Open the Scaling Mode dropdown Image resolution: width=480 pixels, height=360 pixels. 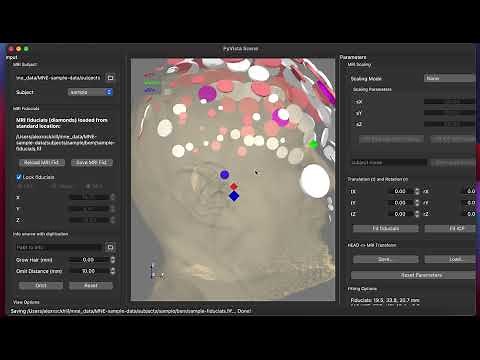[x=449, y=78]
